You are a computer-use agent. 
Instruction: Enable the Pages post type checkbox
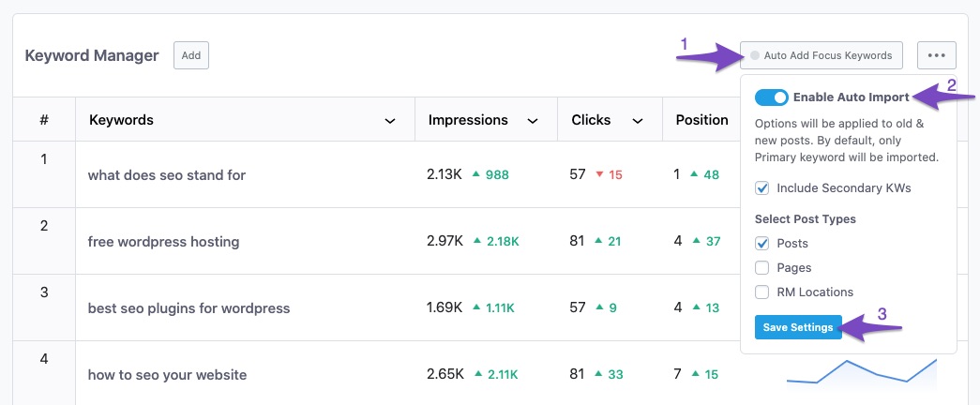pyautogui.click(x=762, y=268)
